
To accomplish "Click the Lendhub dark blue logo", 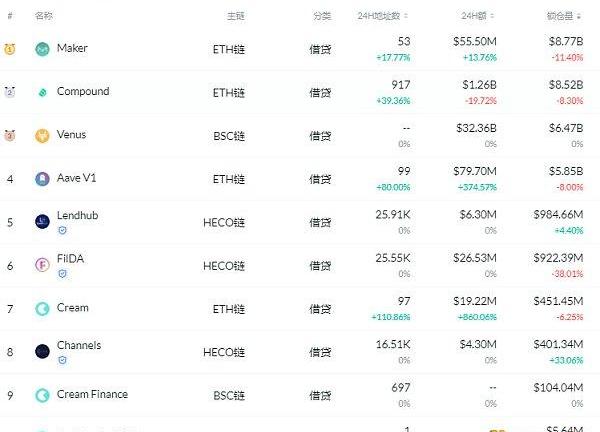I will coord(42,222).
